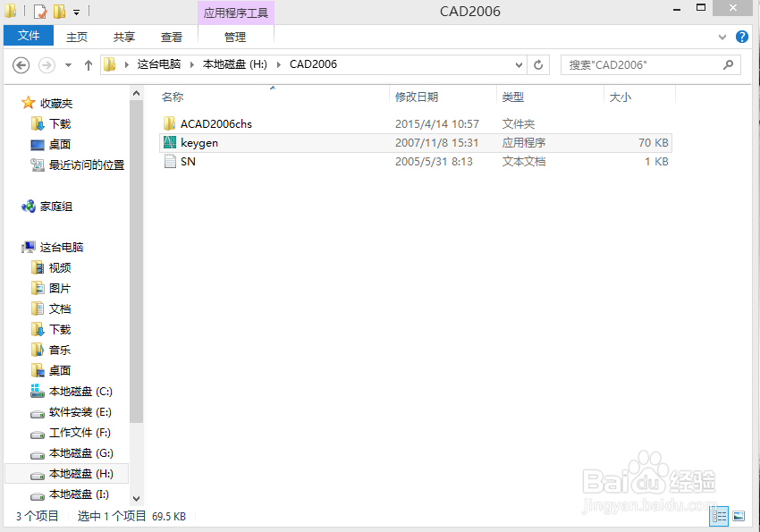Viewport: 760px width, 532px height.
Task: Open the 文件 (File) menu tab
Action: click(x=29, y=36)
